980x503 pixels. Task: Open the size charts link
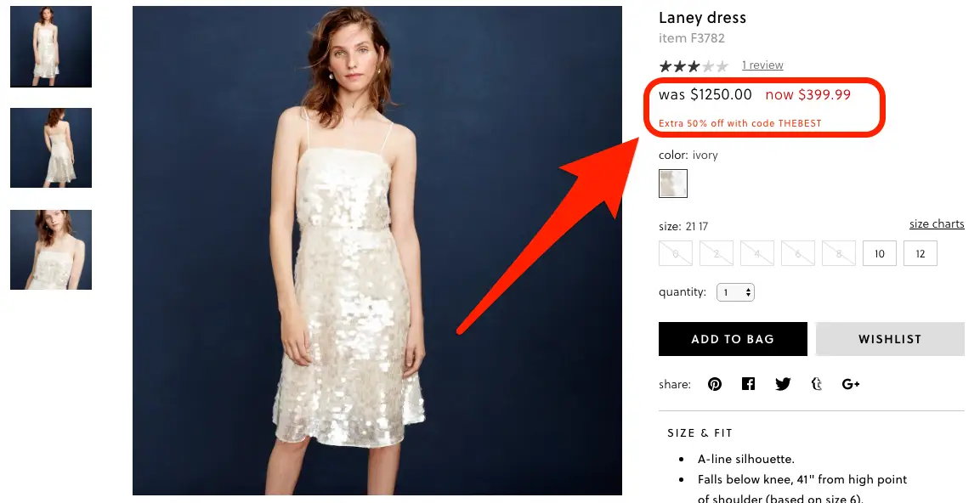(937, 224)
